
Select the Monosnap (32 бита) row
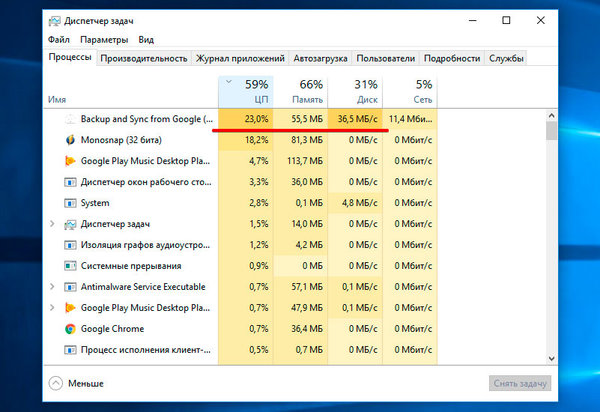tap(241, 140)
